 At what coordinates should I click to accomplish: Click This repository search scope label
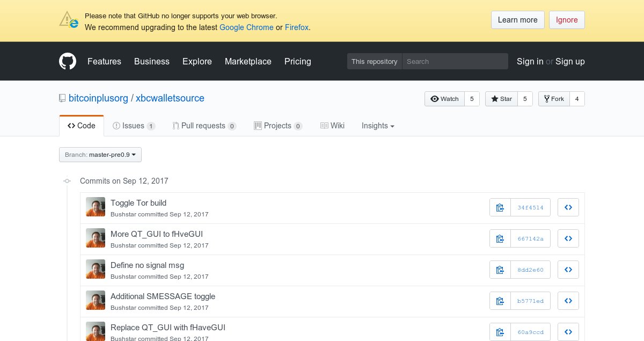[x=375, y=61]
